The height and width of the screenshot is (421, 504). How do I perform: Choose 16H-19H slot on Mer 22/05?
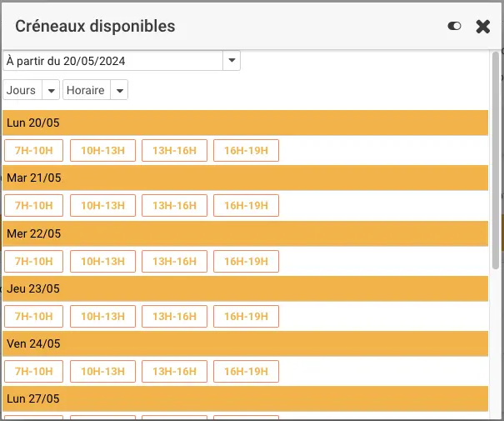coord(246,261)
